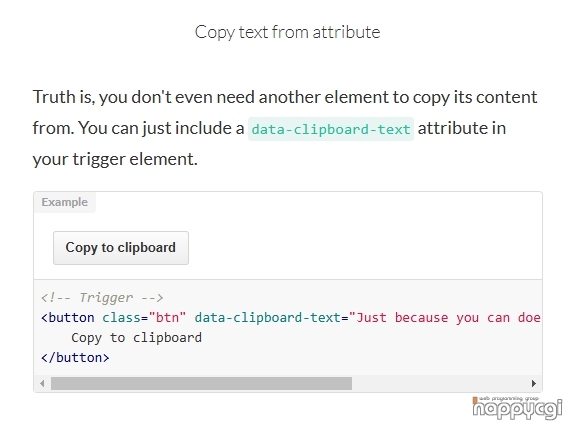Click the empty scrollbar track right of the thumb
This screenshot has width=573, height=429.
click(440, 383)
